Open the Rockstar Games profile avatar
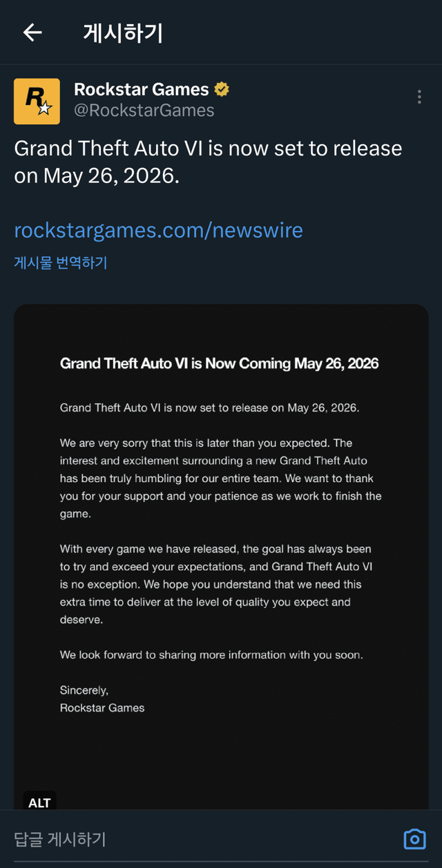Screen dimensions: 442x868 click(37, 102)
